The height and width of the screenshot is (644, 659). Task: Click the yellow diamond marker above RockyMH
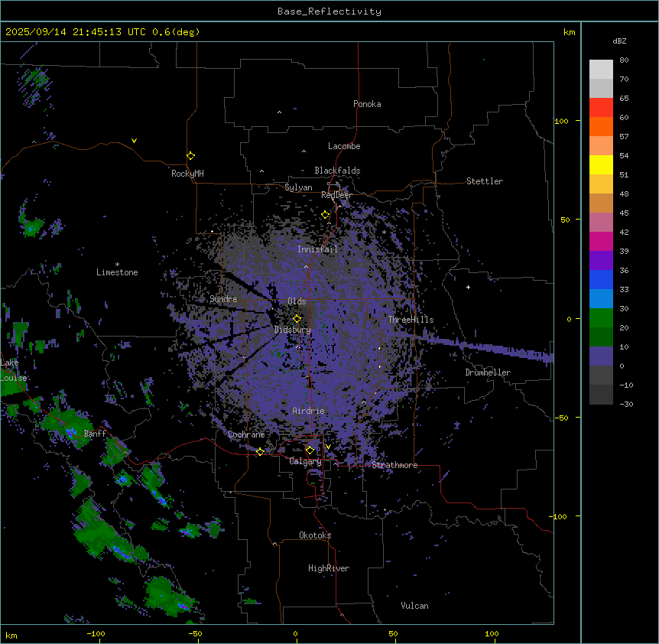click(x=190, y=156)
